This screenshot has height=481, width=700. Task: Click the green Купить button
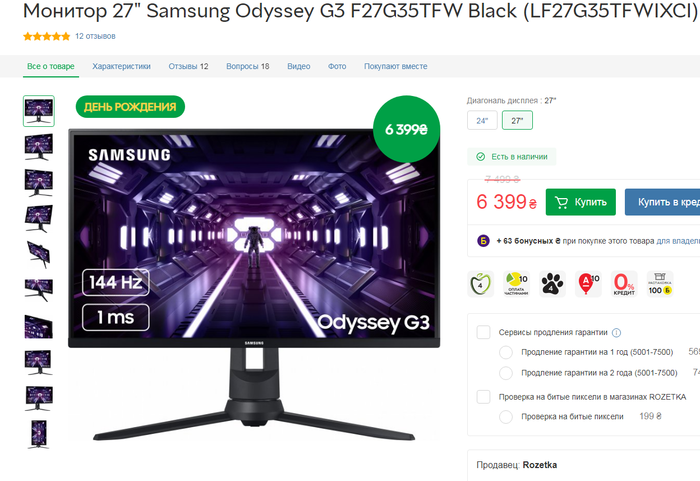pos(581,202)
